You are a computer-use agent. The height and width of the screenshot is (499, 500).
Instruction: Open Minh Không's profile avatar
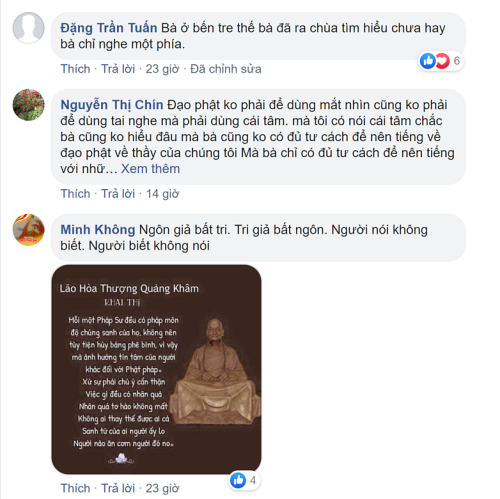28,230
